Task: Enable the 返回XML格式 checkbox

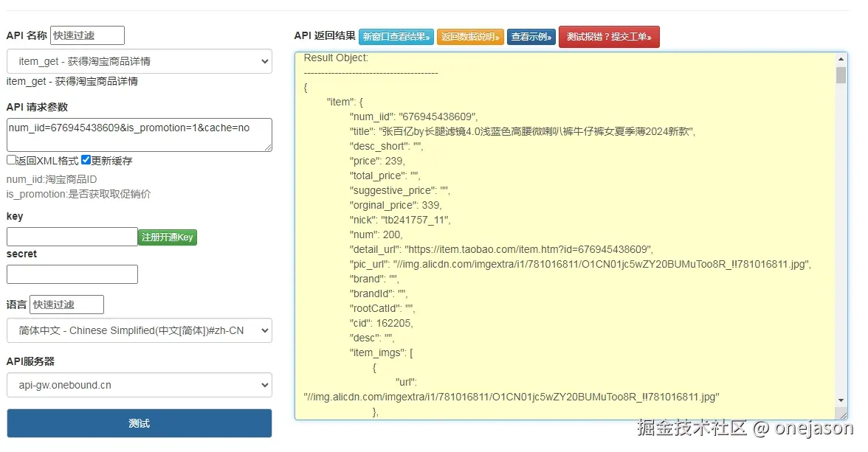Action: tap(11, 160)
